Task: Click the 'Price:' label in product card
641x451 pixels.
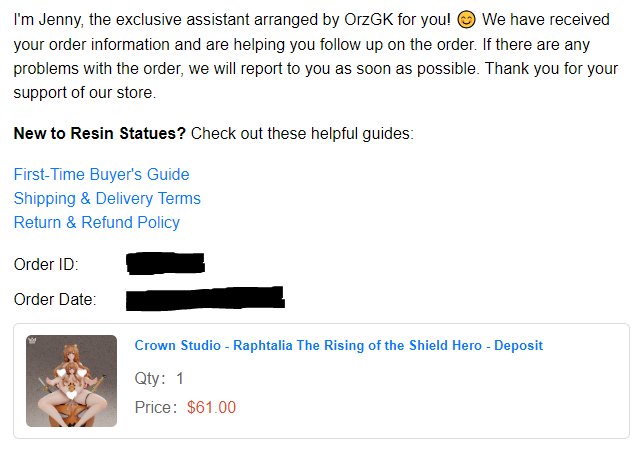Action: (156, 407)
